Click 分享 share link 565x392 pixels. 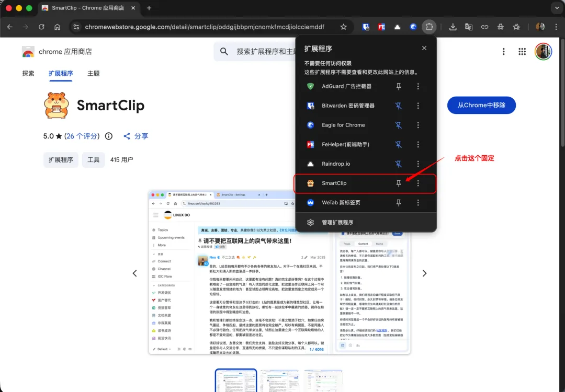pyautogui.click(x=136, y=136)
